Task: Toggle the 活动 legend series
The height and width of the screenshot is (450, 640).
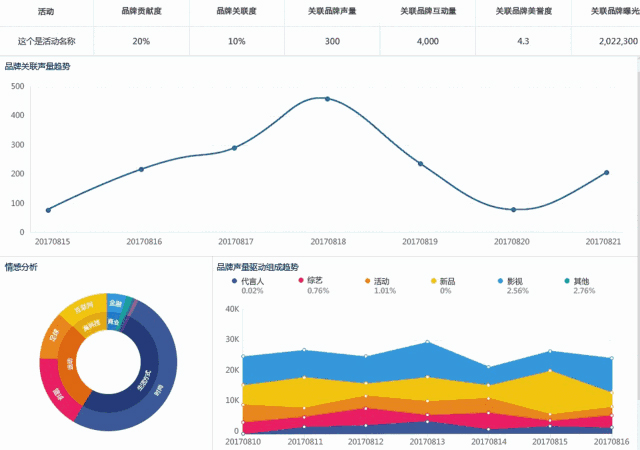Action: [381, 281]
